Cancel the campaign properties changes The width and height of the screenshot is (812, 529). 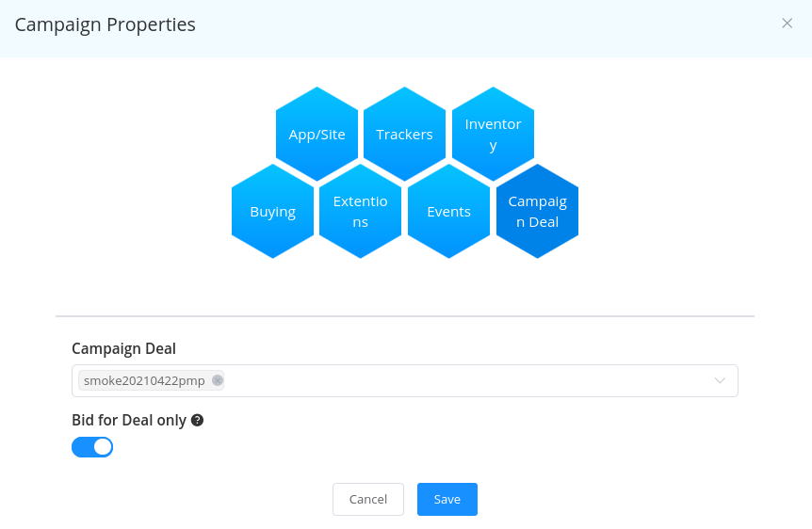tap(368, 499)
